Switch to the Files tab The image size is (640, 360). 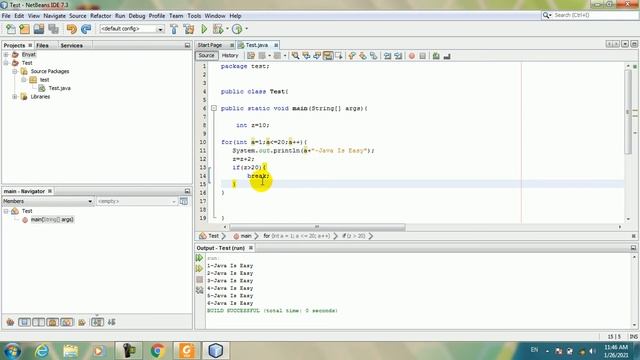[42, 45]
